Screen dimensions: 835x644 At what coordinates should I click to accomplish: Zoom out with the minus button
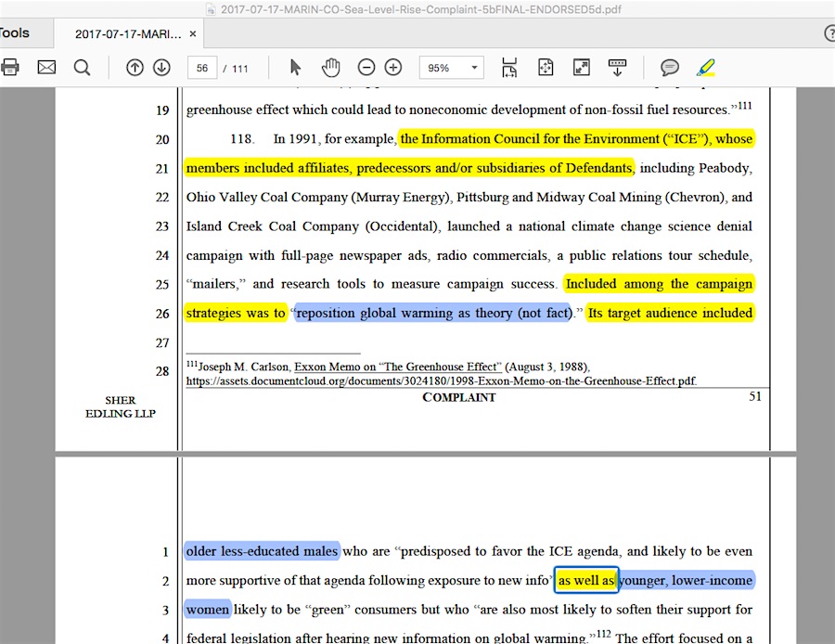pos(366,68)
